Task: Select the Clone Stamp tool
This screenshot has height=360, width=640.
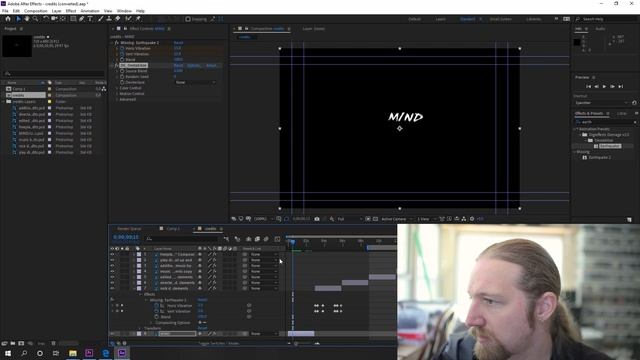Action: (x=109, y=19)
